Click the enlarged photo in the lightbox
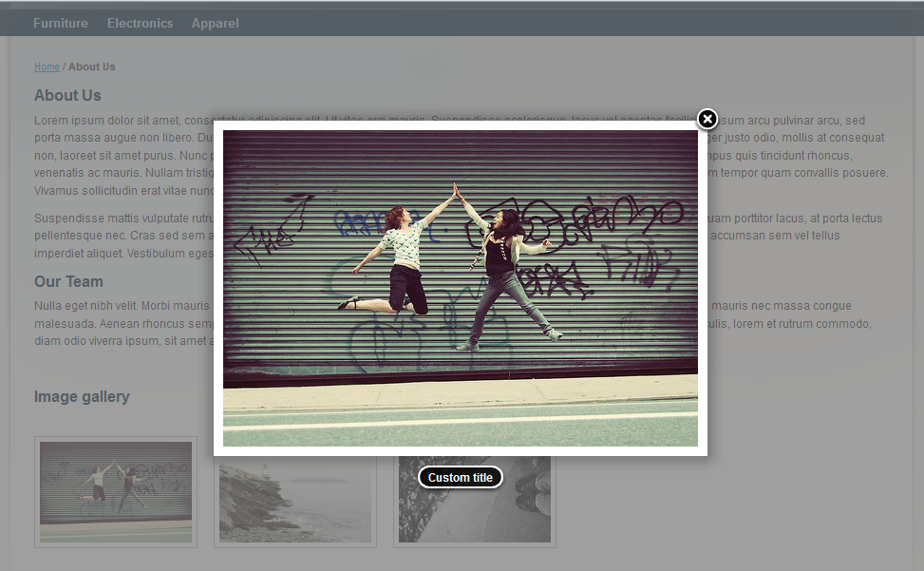This screenshot has width=924, height=571. 460,290
